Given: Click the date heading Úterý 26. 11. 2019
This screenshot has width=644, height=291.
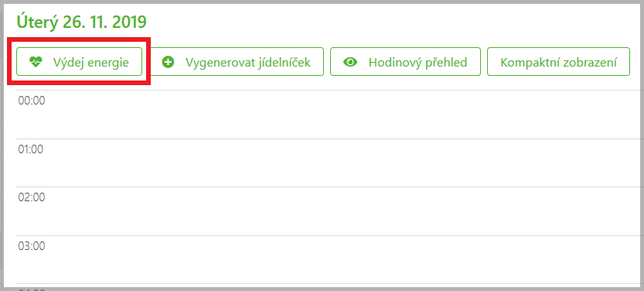Looking at the screenshot, I should coord(81,22).
